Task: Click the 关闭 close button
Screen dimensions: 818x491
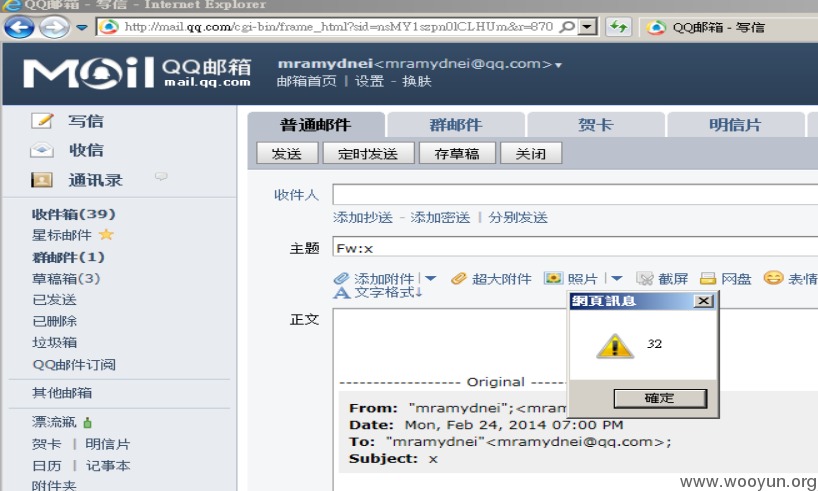Action: (531, 153)
